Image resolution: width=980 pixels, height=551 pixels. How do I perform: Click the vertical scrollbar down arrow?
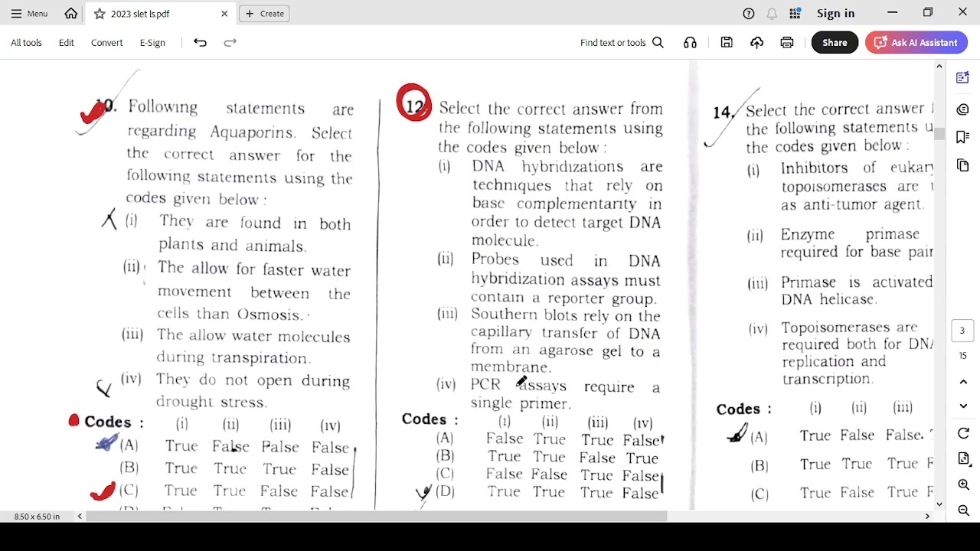click(939, 504)
